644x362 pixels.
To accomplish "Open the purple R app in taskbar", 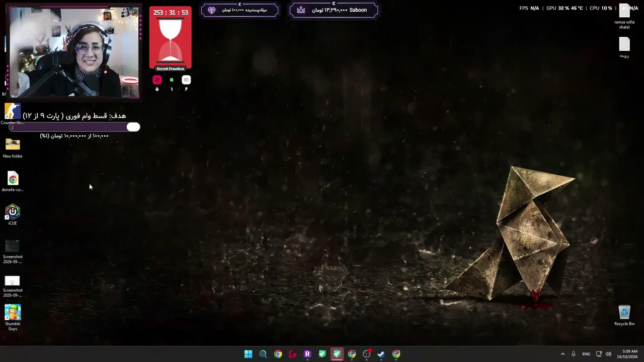I will pos(307,354).
